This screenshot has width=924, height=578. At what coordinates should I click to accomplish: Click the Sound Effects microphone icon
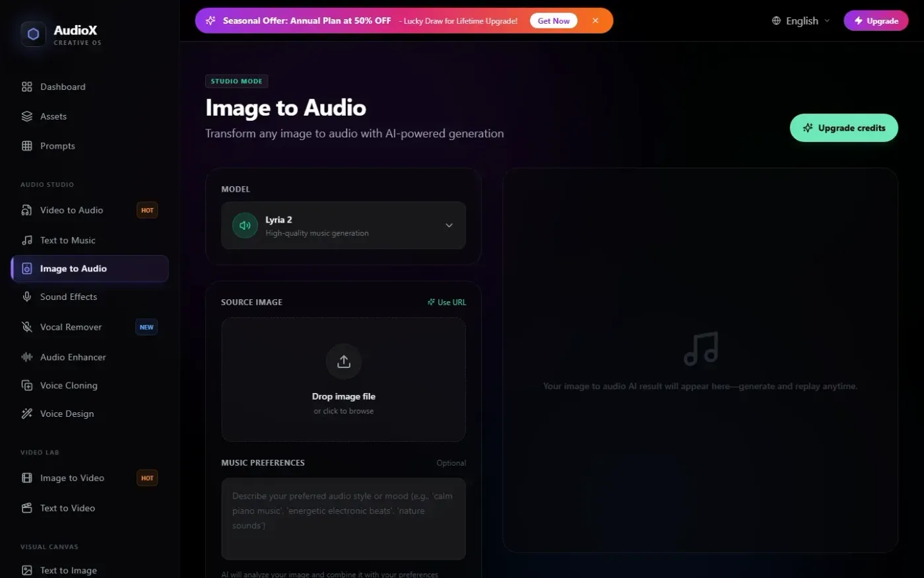pos(27,297)
